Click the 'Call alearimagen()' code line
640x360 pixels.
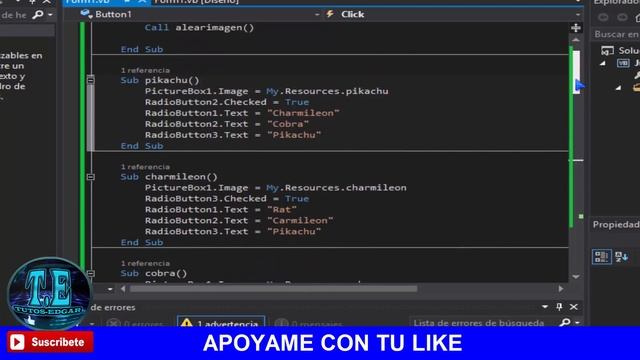(199, 27)
